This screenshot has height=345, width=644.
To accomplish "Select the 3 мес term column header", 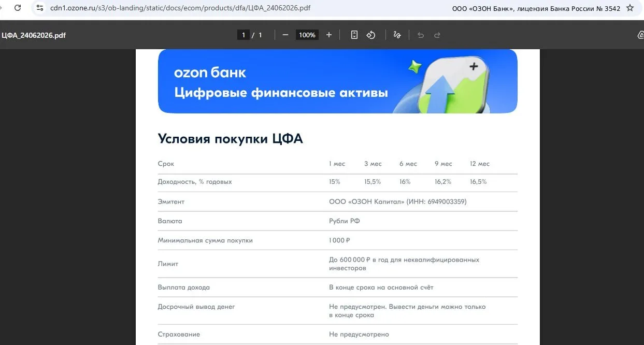I will (373, 164).
